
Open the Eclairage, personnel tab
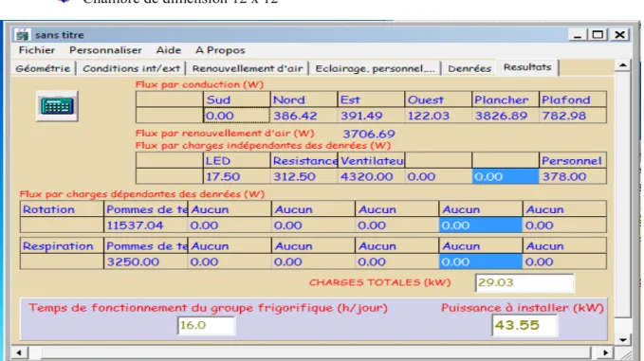[375, 68]
